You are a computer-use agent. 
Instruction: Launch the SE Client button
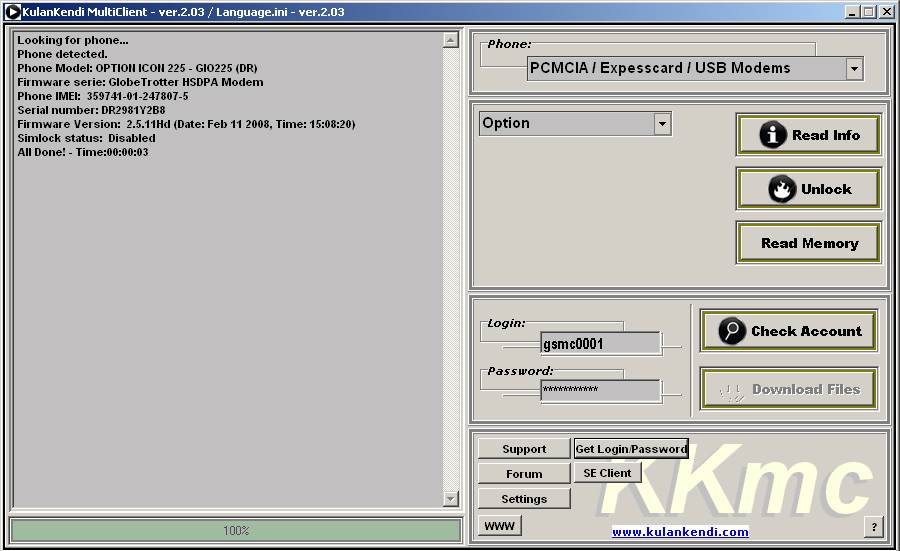point(607,473)
